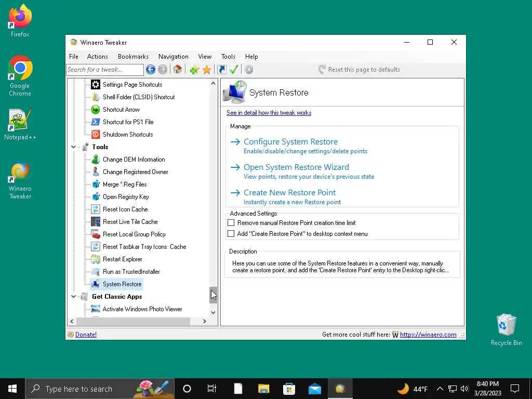Collapse the Get Classic Apps category
This screenshot has height=399, width=532.
click(x=73, y=297)
